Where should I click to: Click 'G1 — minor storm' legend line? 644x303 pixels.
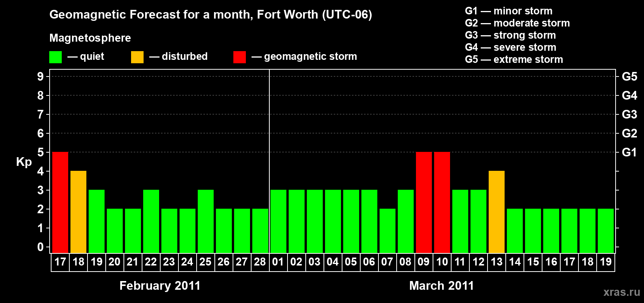pos(509,11)
